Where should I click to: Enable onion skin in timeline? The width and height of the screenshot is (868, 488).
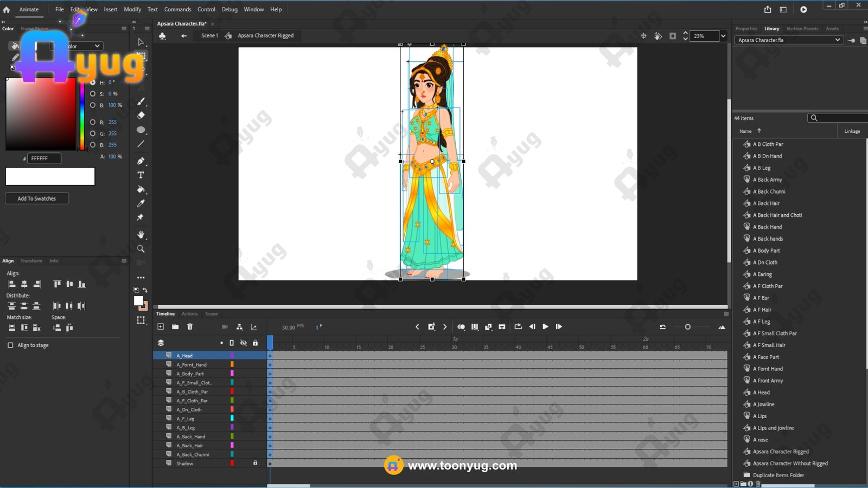(x=461, y=327)
